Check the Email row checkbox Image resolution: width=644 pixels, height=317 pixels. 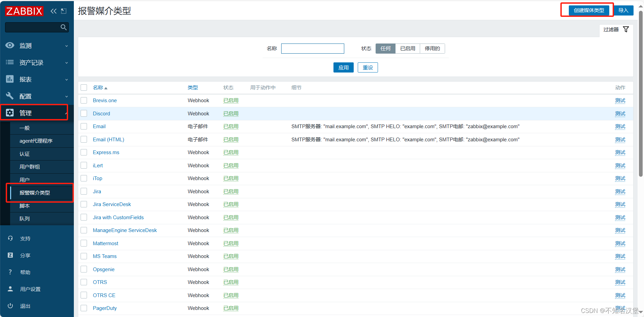(x=84, y=126)
